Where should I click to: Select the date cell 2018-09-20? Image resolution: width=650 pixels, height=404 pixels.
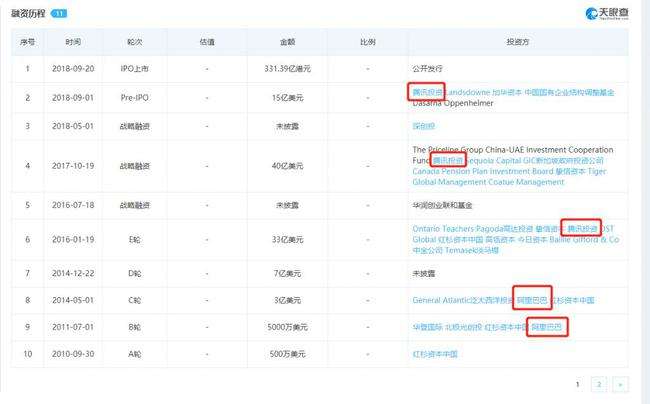click(73, 68)
